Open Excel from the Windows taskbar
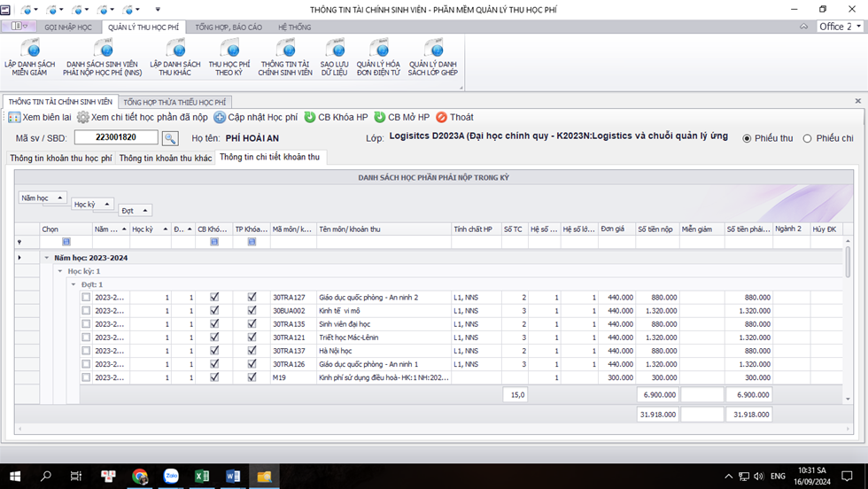The width and height of the screenshot is (868, 489). (202, 476)
